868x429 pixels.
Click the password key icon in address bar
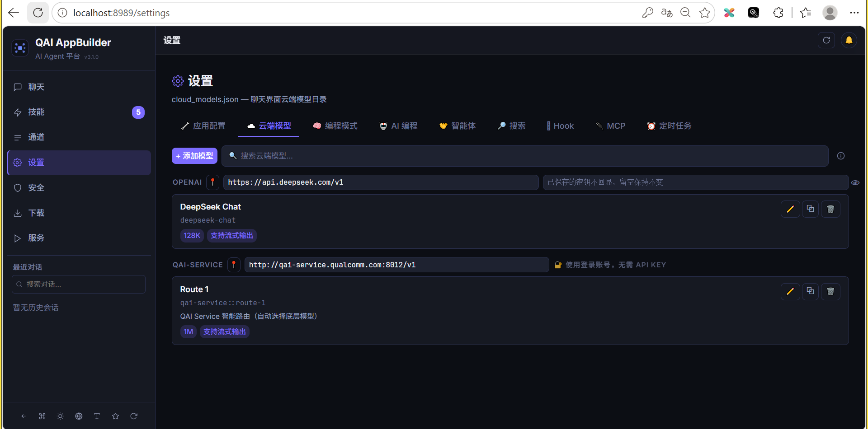coord(647,13)
